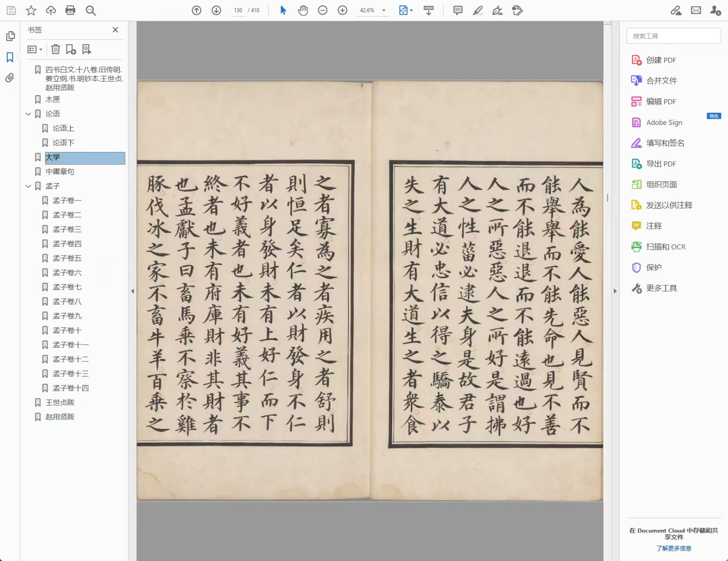This screenshot has height=561, width=728.
Task: Open bookmark options menu dropdown
Action: coord(35,49)
